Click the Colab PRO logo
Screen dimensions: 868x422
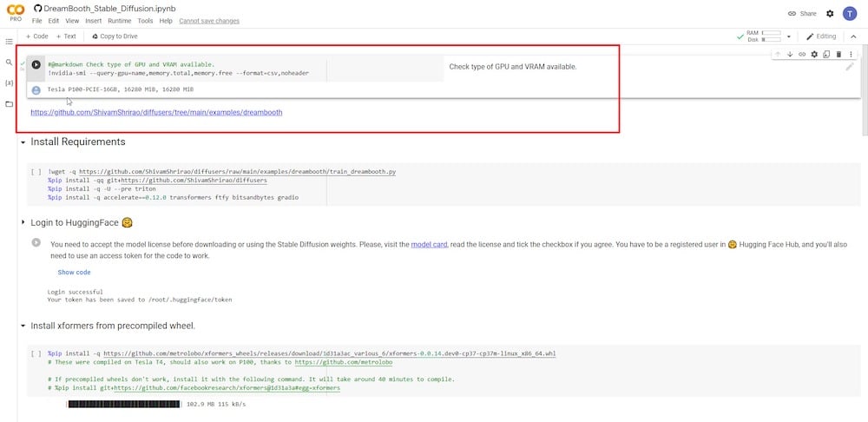click(15, 13)
